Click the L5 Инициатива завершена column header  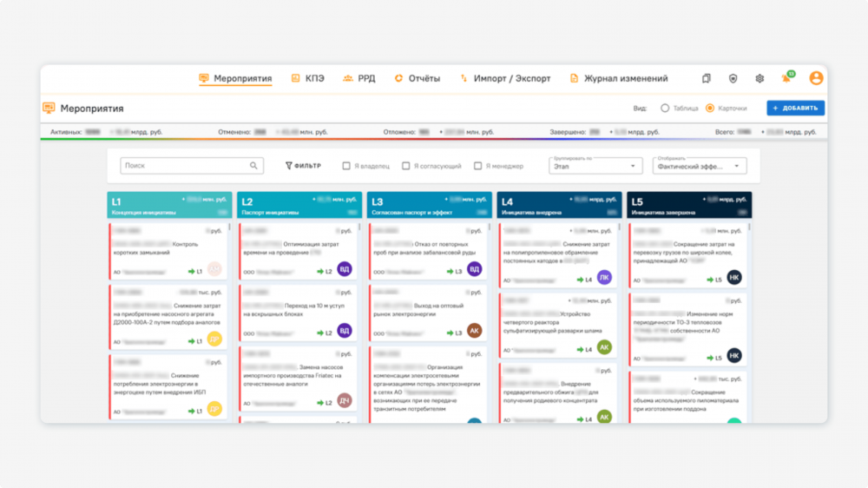pos(689,205)
